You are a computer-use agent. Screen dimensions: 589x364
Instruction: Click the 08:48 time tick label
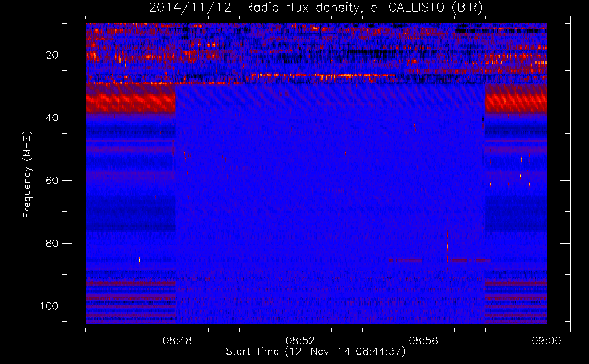point(177,341)
